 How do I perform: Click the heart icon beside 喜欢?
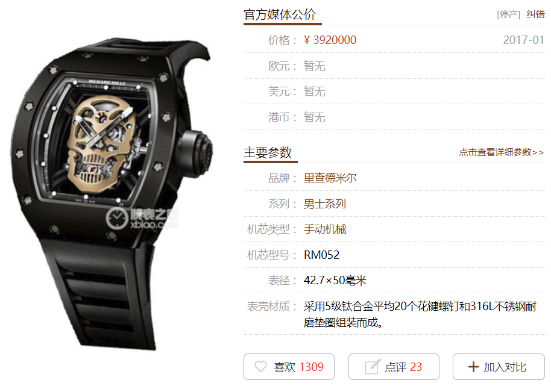pyautogui.click(x=260, y=367)
